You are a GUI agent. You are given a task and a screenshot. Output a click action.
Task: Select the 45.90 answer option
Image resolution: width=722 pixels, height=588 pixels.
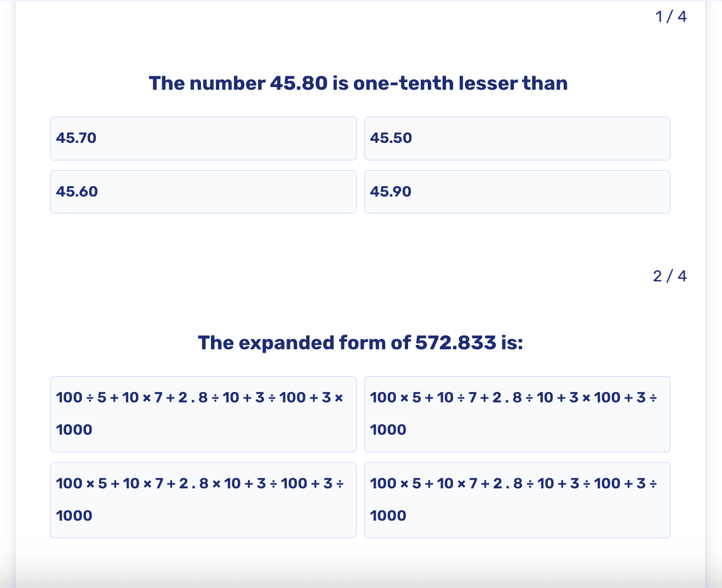(x=517, y=192)
